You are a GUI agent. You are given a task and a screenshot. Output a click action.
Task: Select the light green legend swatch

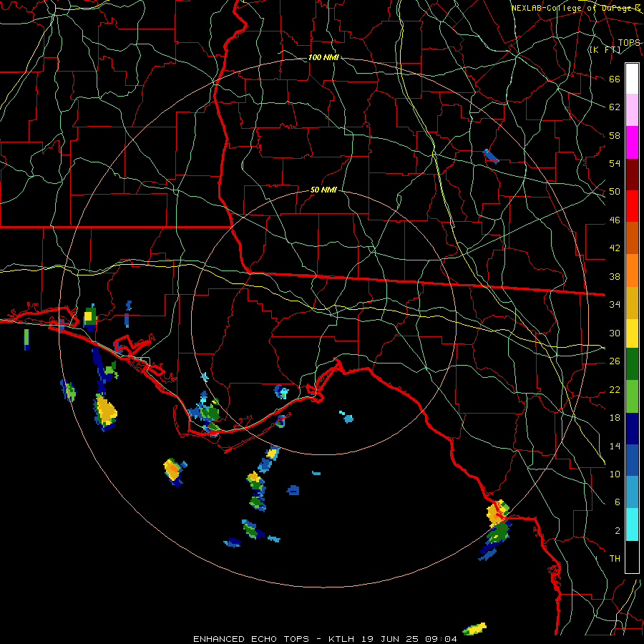632,396
